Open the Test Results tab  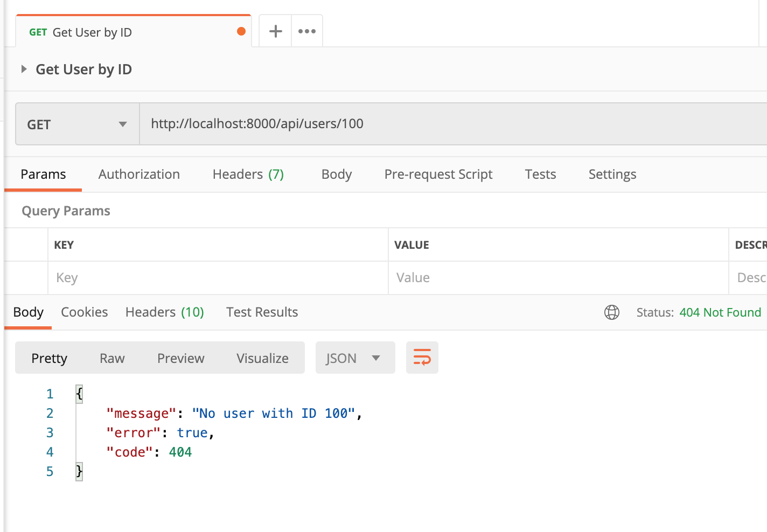[262, 312]
